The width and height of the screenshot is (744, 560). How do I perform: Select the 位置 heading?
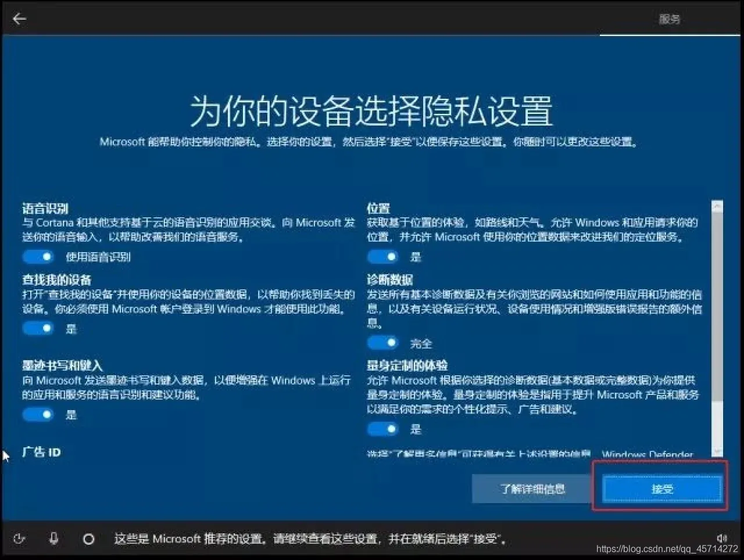[378, 208]
